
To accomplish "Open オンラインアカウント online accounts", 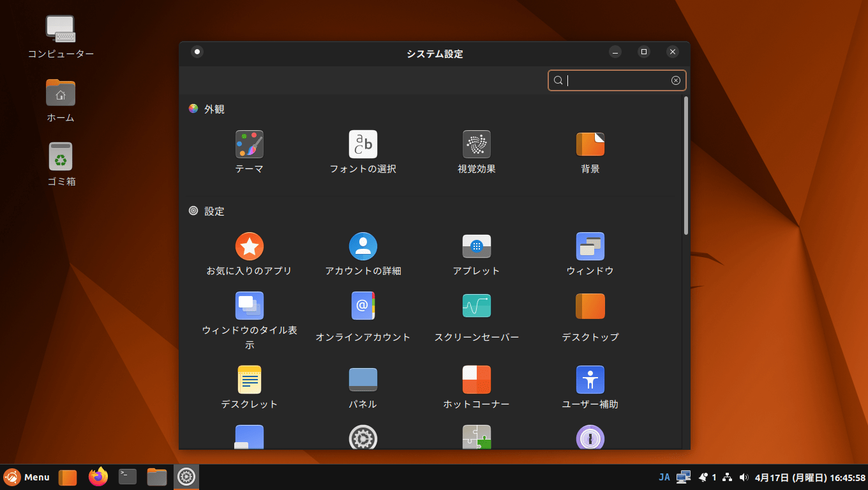I will (363, 306).
